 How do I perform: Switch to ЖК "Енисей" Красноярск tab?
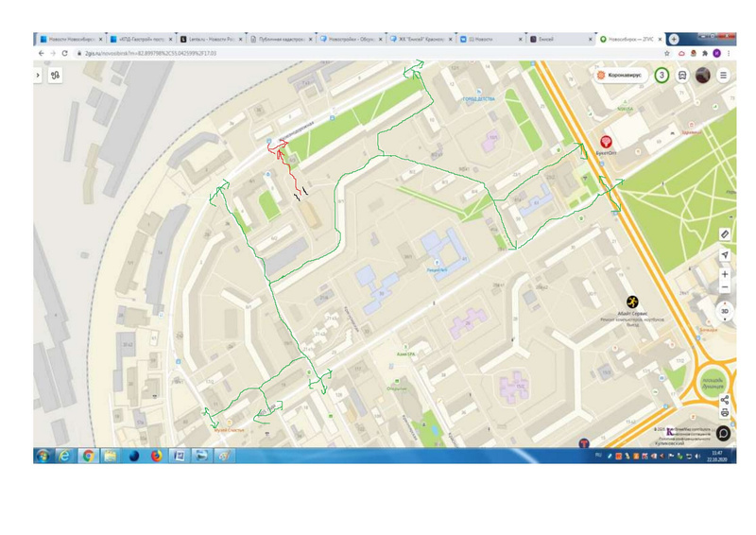[421, 39]
